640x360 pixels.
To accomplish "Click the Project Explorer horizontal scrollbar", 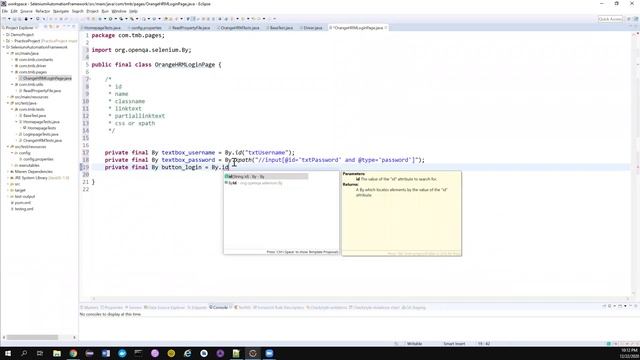I will coord(32,337).
